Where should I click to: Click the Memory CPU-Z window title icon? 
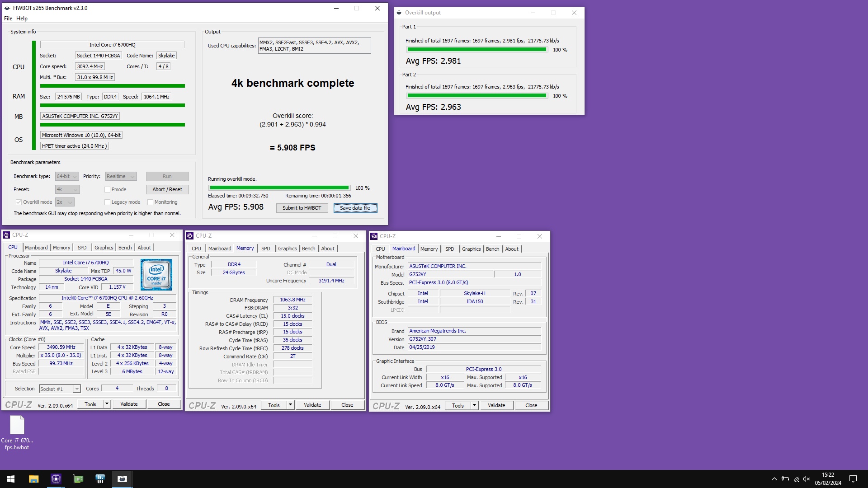[190, 236]
